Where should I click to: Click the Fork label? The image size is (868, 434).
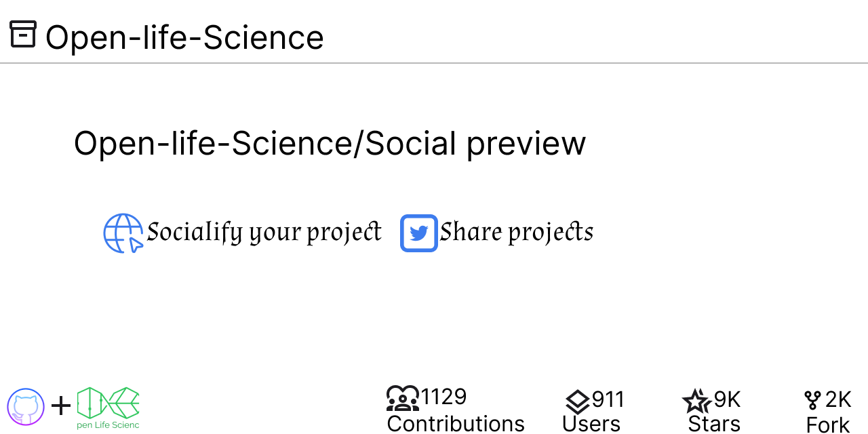click(x=827, y=425)
